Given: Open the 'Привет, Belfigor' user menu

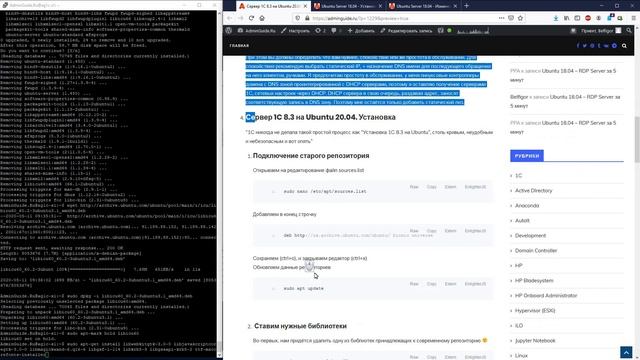Looking at the screenshot, I should point(601,31).
